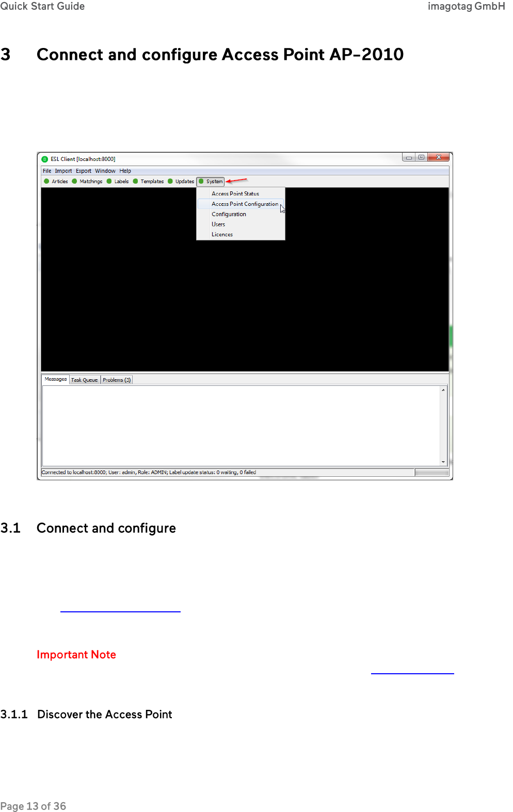Open the File menu
This screenshot has height=812, width=513.
[47, 171]
